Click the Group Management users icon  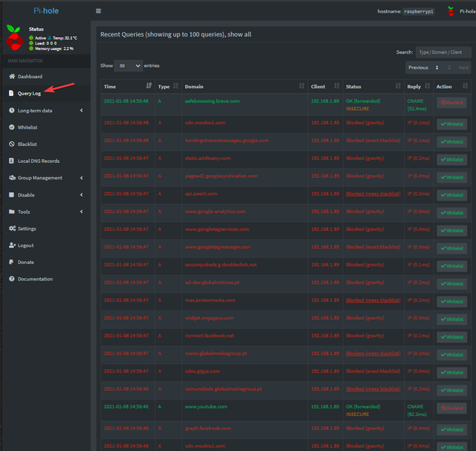[12, 178]
